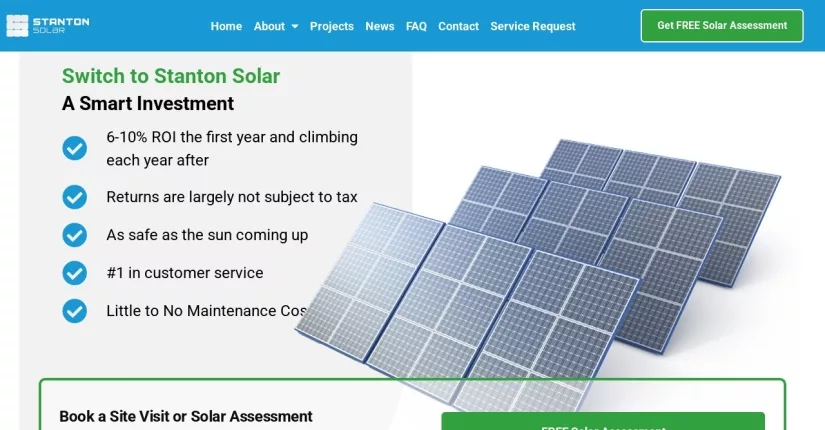
Task: Go to the Projects page
Action: (x=331, y=26)
